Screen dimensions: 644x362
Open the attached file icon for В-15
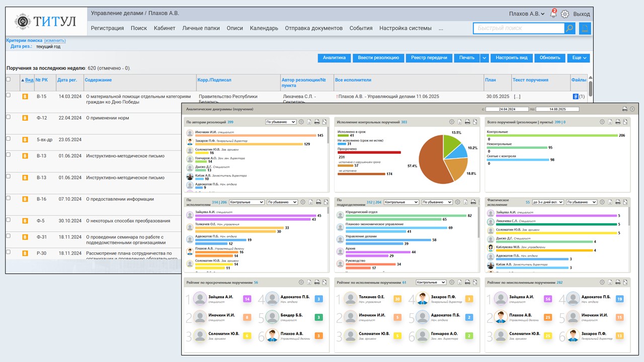[576, 97]
